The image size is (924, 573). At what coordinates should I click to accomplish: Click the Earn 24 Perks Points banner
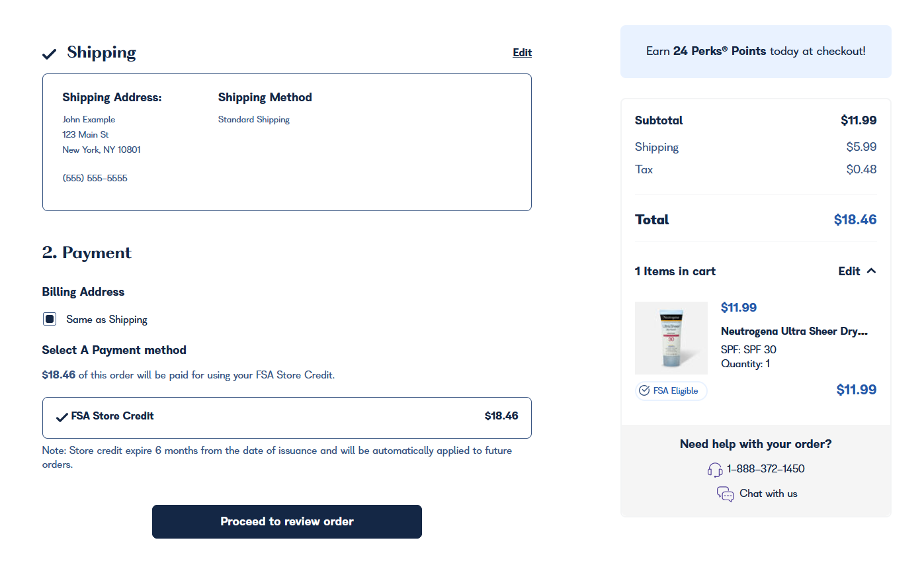point(755,52)
